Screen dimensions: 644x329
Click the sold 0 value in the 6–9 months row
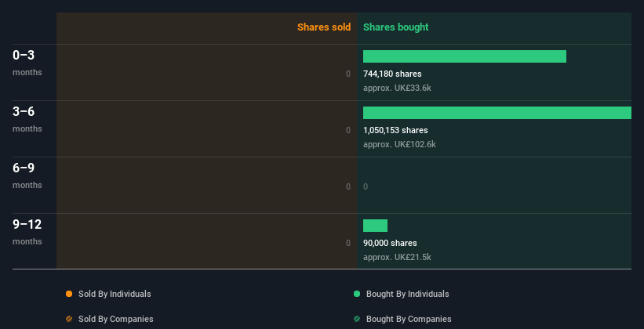pyautogui.click(x=348, y=186)
